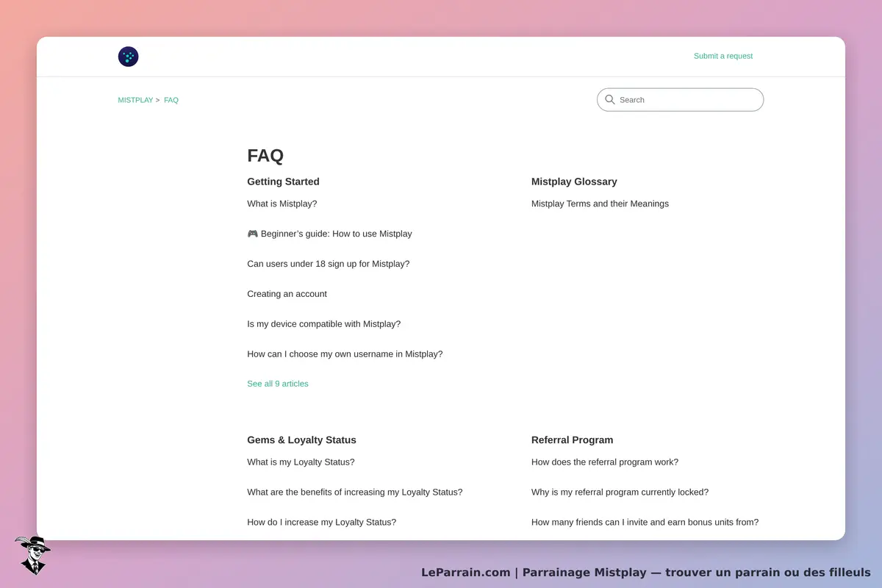Go to MISTPLAY breadcrumb link
The width and height of the screenshot is (882, 588).
135,100
